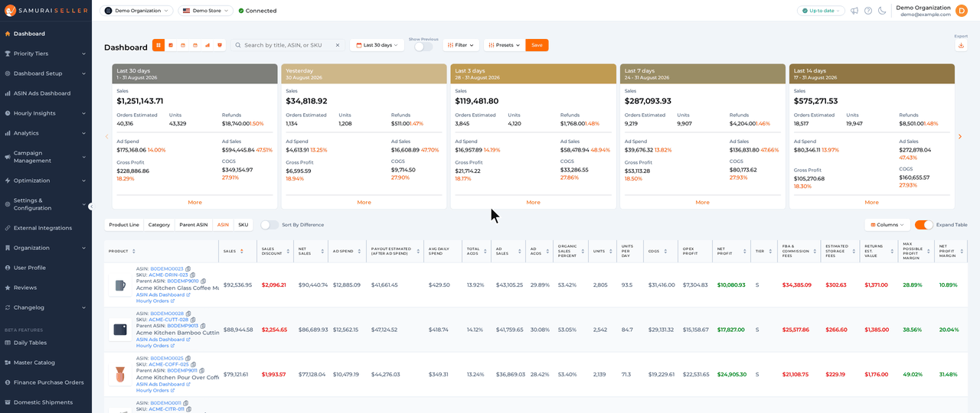Click the bar chart view icon in the dashboard toolbar
Viewport: 980px width, 413px height.
click(x=207, y=45)
